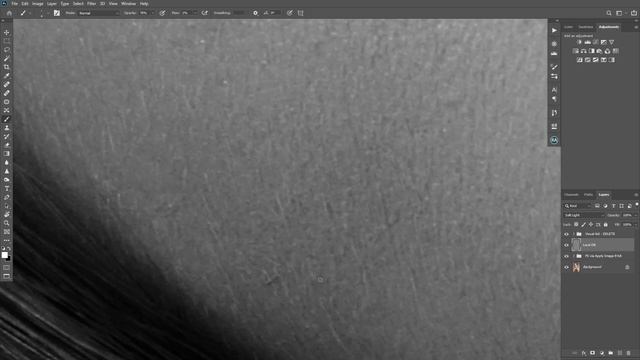The image size is (640, 360).
Task: Select the Eraser tool
Action: 7,145
